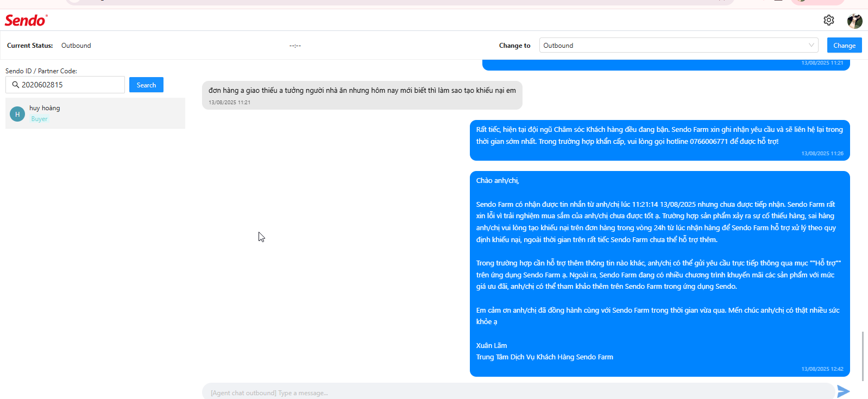The height and width of the screenshot is (399, 868).
Task: Click the Current Status Outbound value
Action: [76, 46]
